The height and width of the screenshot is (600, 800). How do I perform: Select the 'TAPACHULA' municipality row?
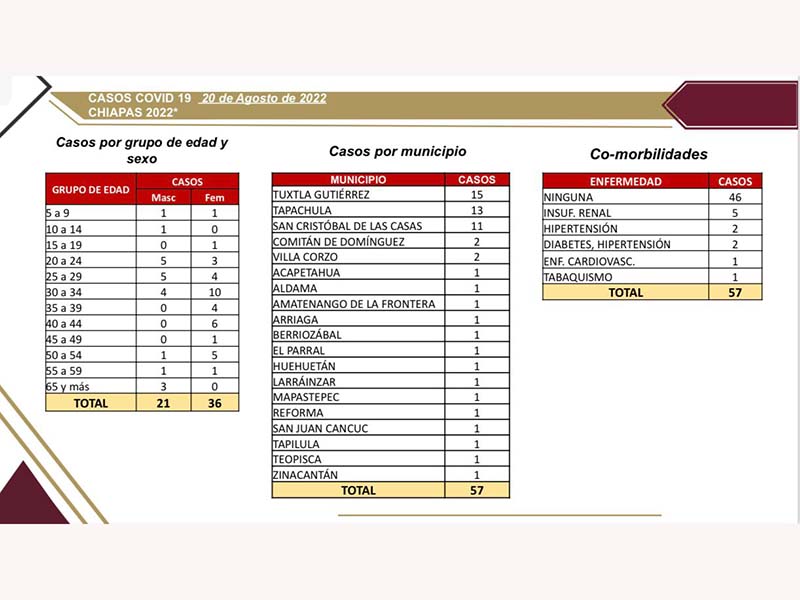pyautogui.click(x=391, y=210)
